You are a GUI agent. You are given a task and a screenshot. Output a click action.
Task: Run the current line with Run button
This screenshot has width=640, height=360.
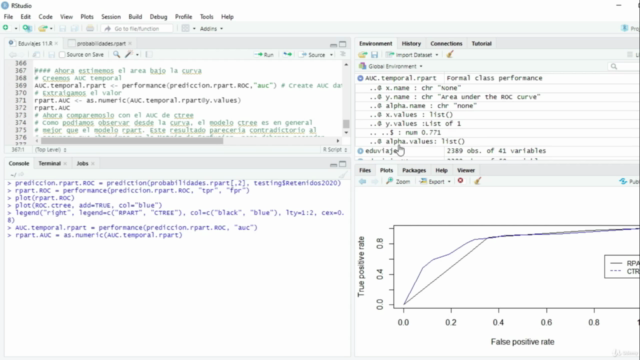tap(264, 55)
